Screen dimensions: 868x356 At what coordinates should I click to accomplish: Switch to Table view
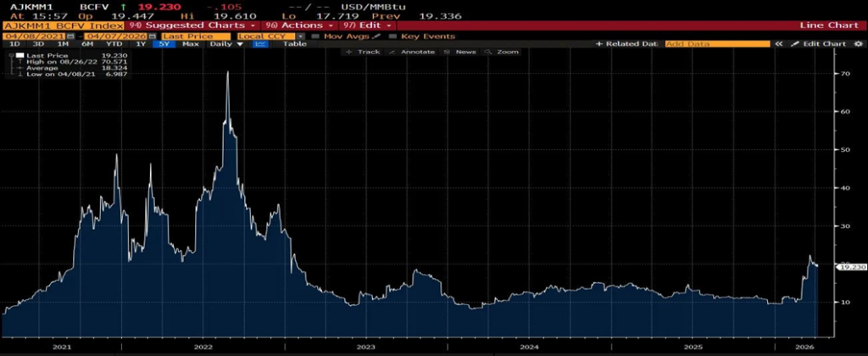[294, 44]
